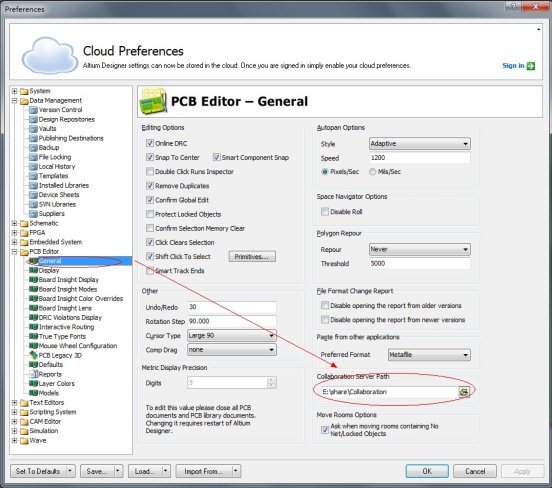Click the Interactive Routing icon
Screen dimensions: 552x488
pyautogui.click(x=33, y=327)
